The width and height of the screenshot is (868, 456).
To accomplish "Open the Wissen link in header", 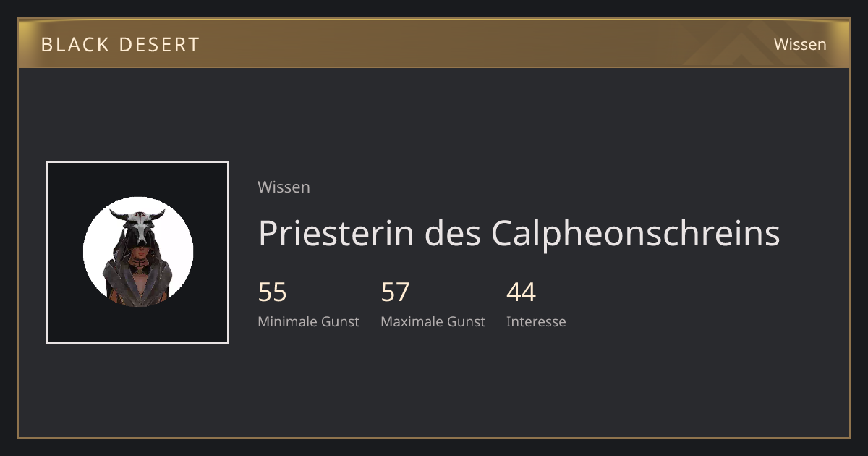I will pos(800,44).
